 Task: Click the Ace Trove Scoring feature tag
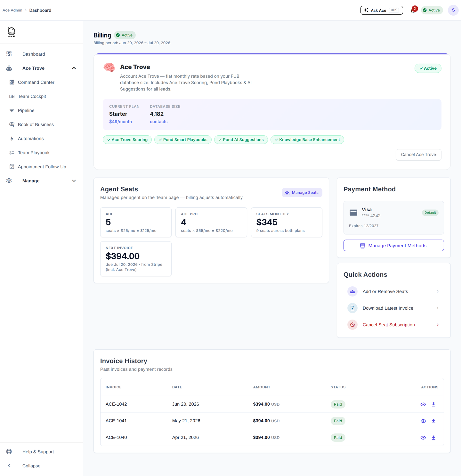(127, 140)
